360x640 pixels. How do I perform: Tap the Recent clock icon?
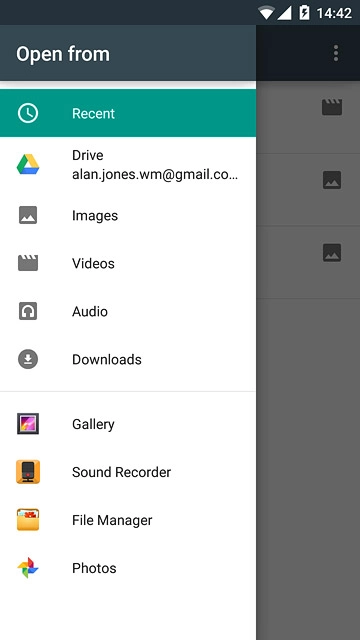28,113
